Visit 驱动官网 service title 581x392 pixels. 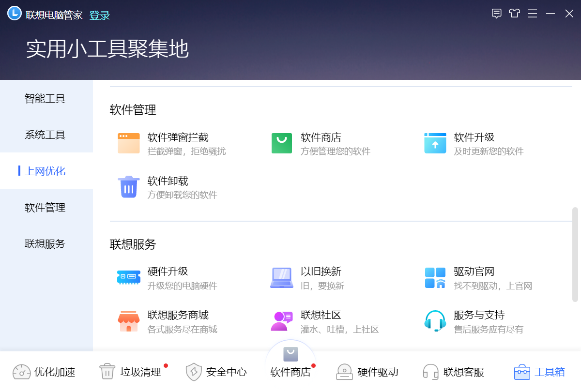pos(474,271)
